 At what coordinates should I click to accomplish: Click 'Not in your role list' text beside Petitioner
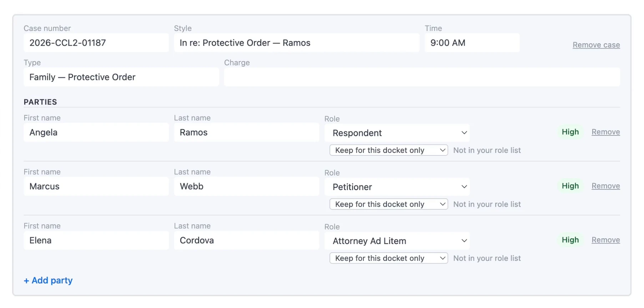[487, 204]
